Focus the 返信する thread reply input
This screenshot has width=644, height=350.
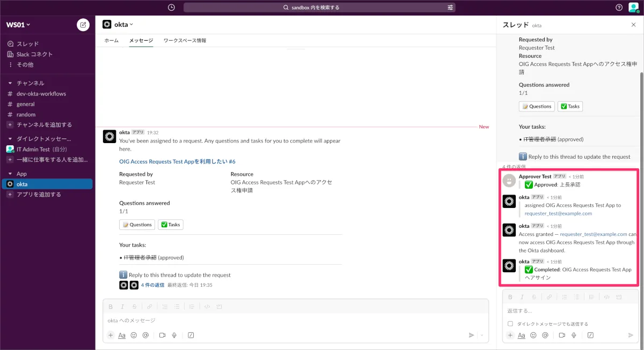coord(570,310)
